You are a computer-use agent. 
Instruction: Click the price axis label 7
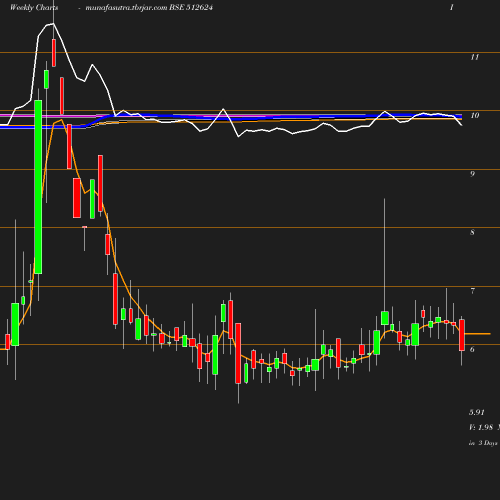coord(472,291)
